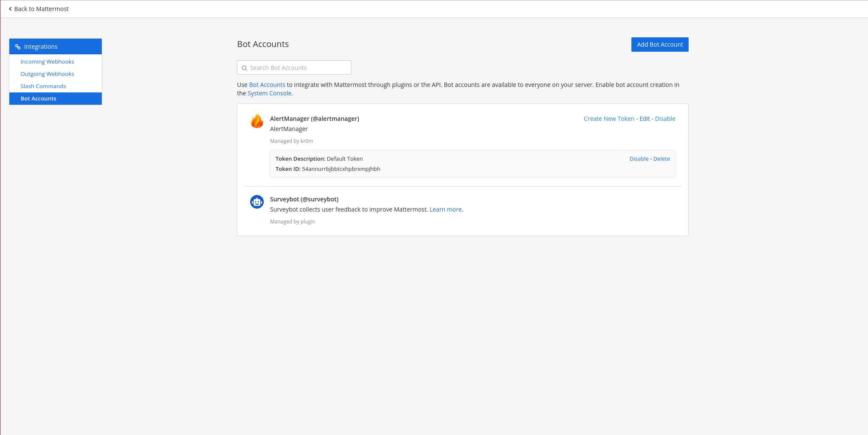
Task: Follow Surveybot's Learn more link
Action: click(445, 209)
